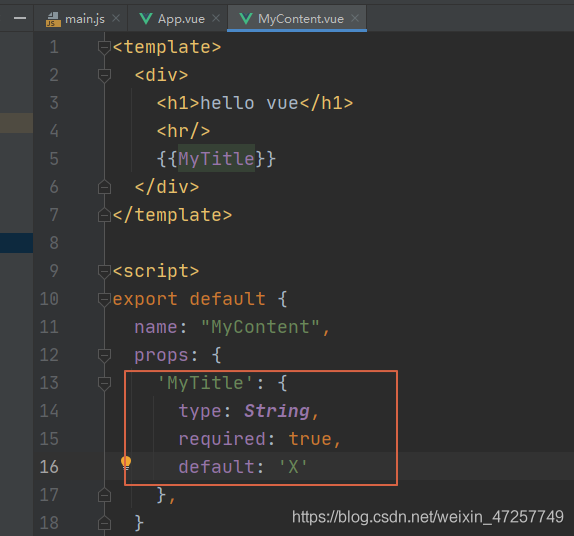Collapse the <template> block on line 1
This screenshot has width=574, height=536.
(x=104, y=47)
